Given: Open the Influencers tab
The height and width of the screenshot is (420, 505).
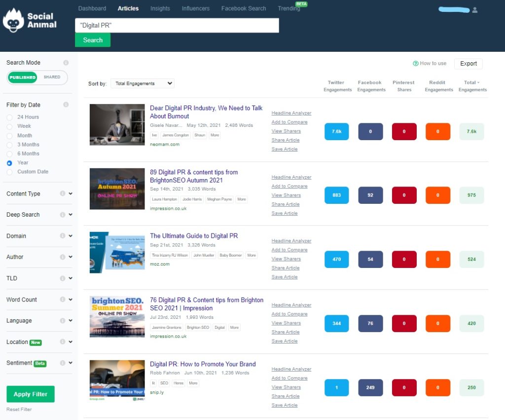Looking at the screenshot, I should [195, 8].
